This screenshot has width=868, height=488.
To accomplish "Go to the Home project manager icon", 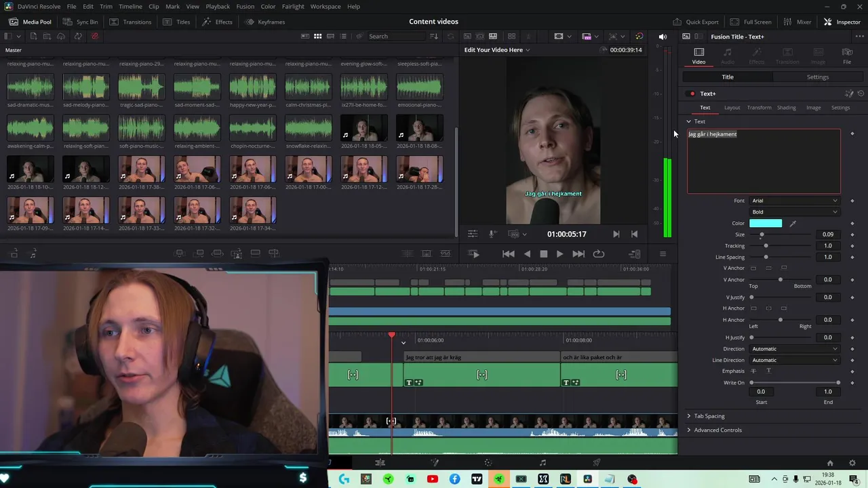I will [830, 463].
